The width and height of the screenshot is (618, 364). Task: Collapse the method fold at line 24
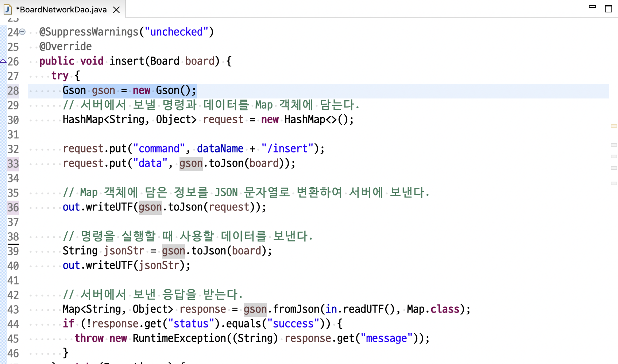click(22, 32)
